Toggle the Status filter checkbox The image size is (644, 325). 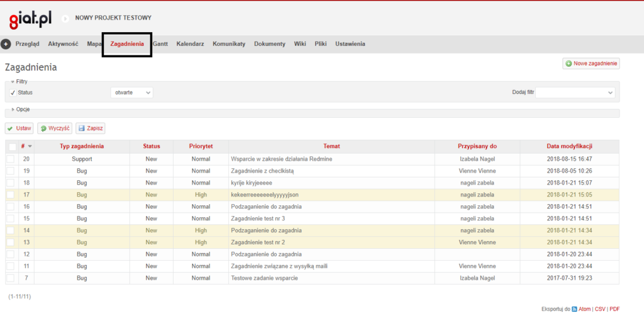pos(13,93)
